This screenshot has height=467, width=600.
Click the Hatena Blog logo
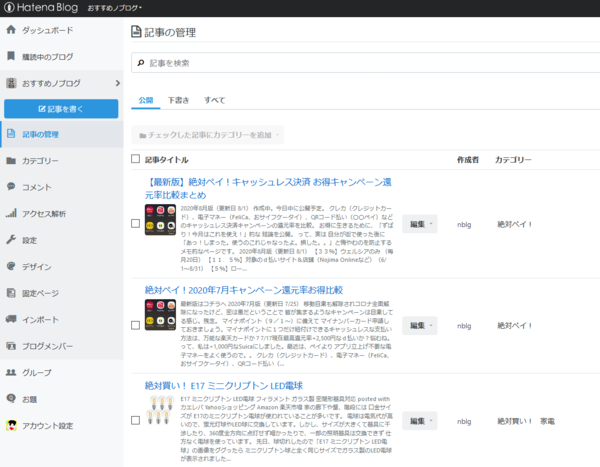pos(41,7)
